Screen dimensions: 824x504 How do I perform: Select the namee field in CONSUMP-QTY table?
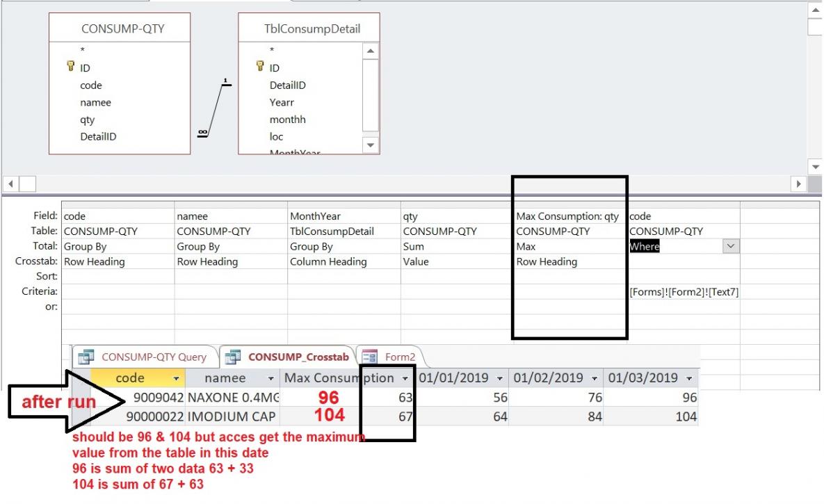[x=96, y=102]
